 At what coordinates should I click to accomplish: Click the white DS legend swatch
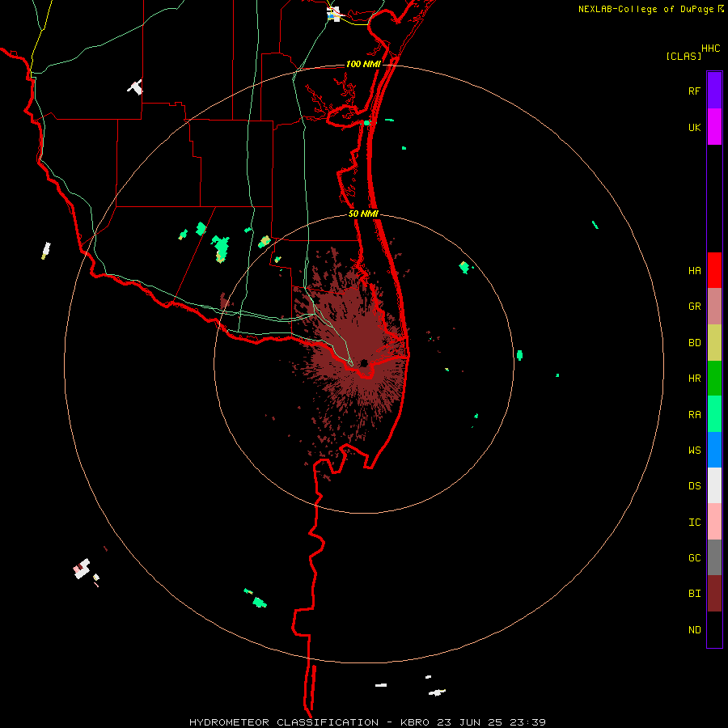tap(714, 485)
